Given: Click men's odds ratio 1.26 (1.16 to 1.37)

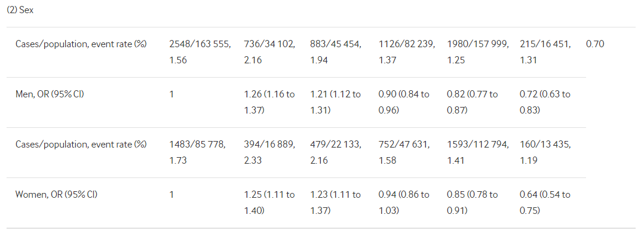Looking at the screenshot, I should click(x=269, y=102).
